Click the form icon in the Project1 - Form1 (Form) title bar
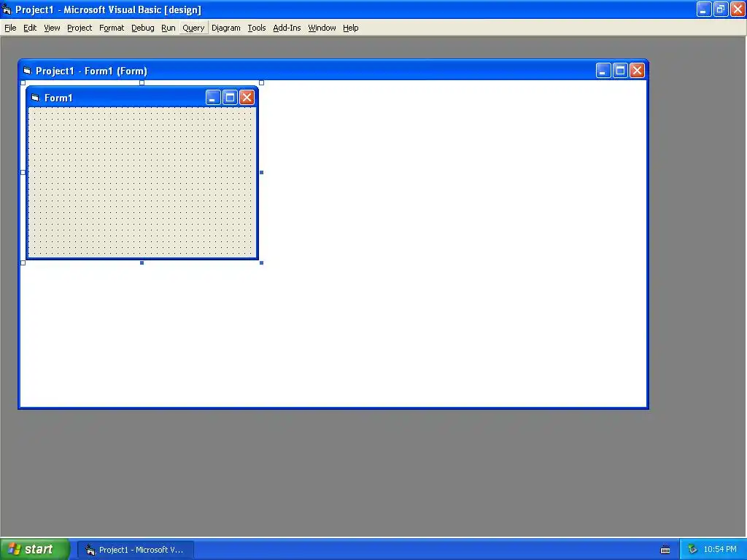This screenshot has width=747, height=560. point(27,71)
